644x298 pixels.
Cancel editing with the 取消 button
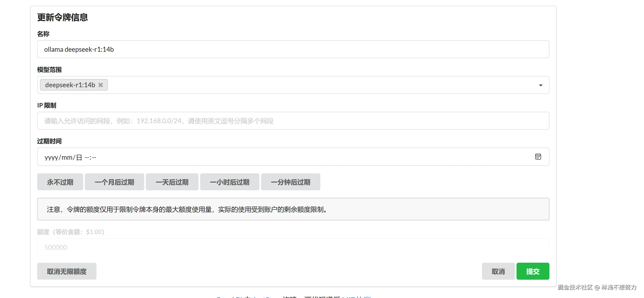click(498, 271)
